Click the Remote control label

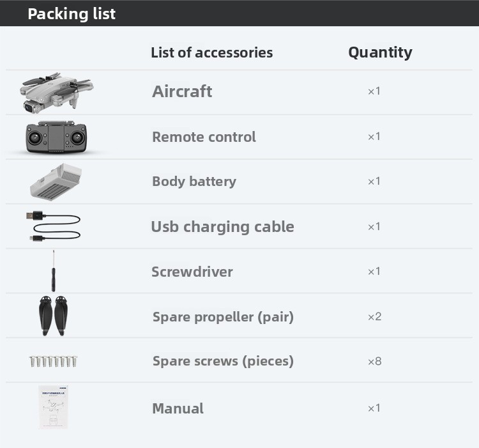(204, 137)
